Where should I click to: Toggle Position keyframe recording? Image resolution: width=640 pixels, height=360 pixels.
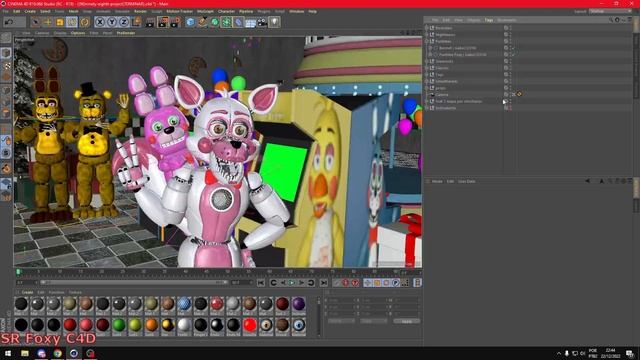pos(368,282)
